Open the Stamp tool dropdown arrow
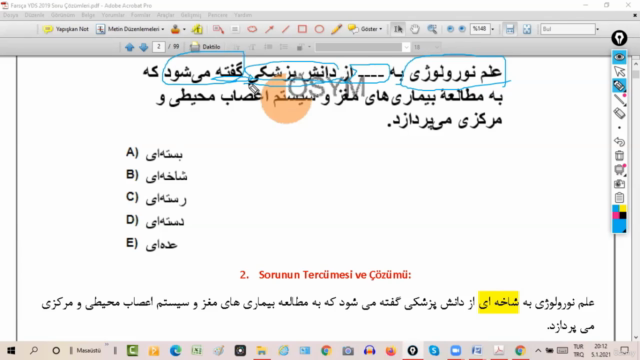The image size is (640, 360). 184,29
